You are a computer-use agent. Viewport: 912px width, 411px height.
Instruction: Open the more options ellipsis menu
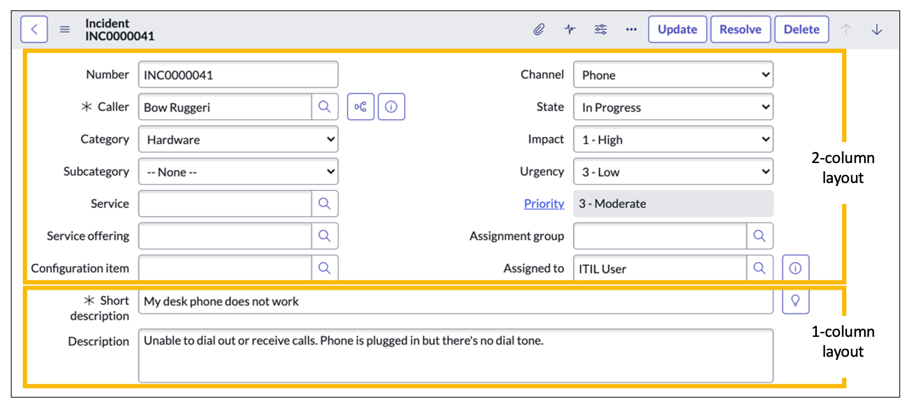point(631,29)
